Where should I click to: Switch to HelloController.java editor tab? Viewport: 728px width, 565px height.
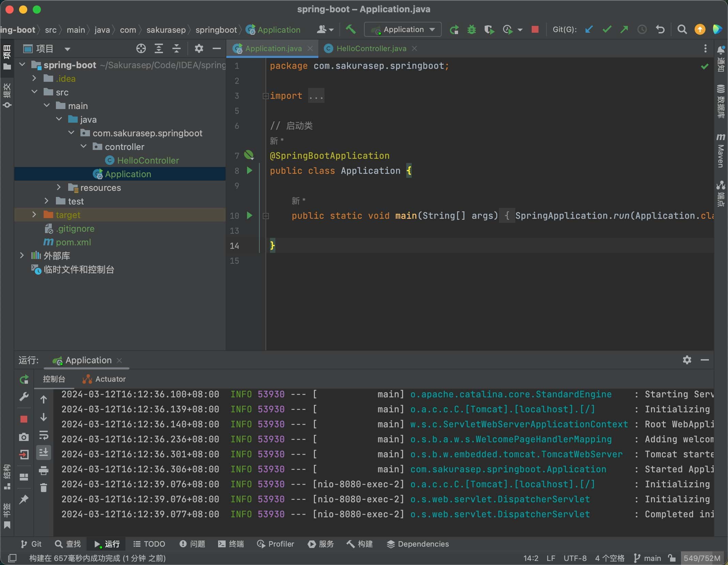coord(371,48)
